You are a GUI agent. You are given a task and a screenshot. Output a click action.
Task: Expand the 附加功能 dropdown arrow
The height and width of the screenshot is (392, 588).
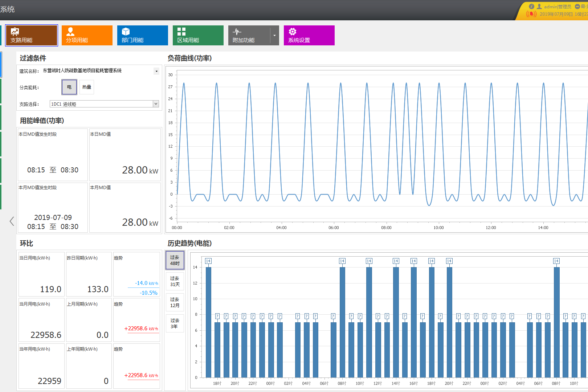click(x=275, y=35)
